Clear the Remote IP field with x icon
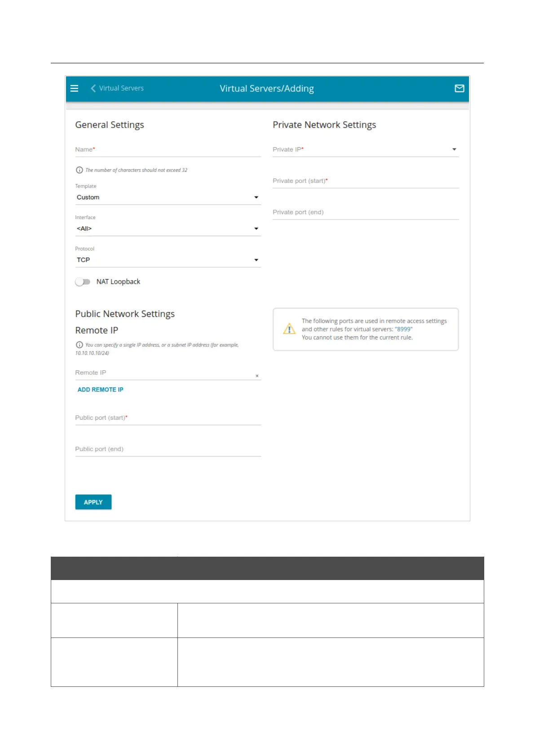Image resolution: width=535 pixels, height=756 pixels. [257, 376]
